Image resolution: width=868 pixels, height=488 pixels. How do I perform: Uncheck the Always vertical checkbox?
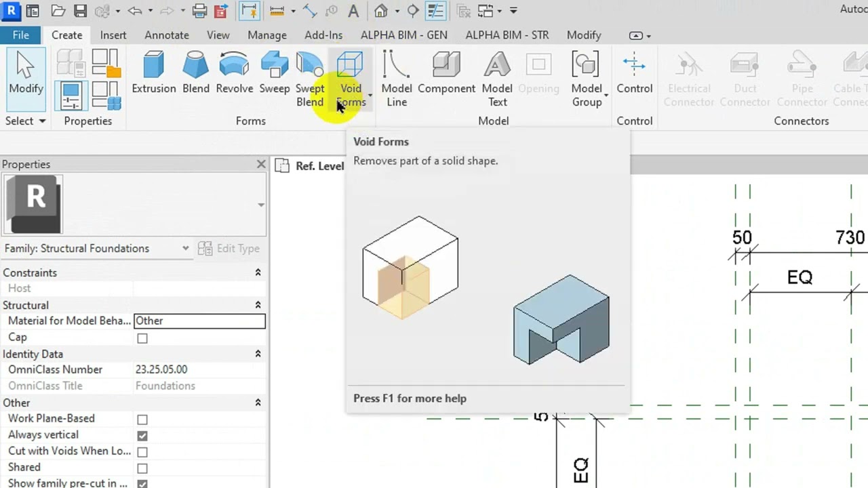142,436
